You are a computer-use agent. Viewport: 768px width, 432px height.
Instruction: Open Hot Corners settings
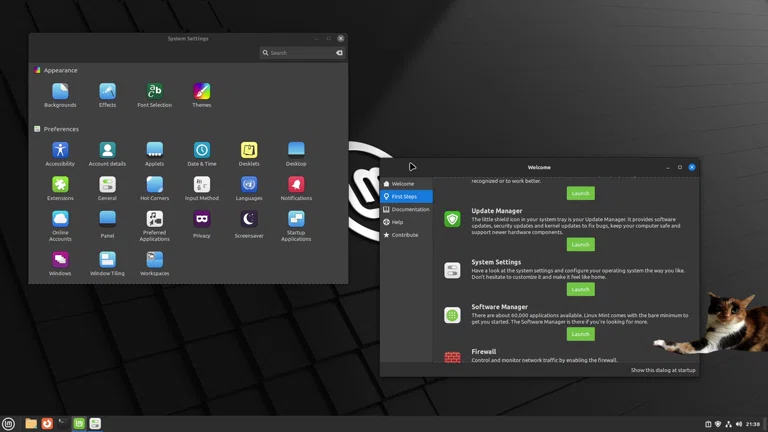(154, 188)
